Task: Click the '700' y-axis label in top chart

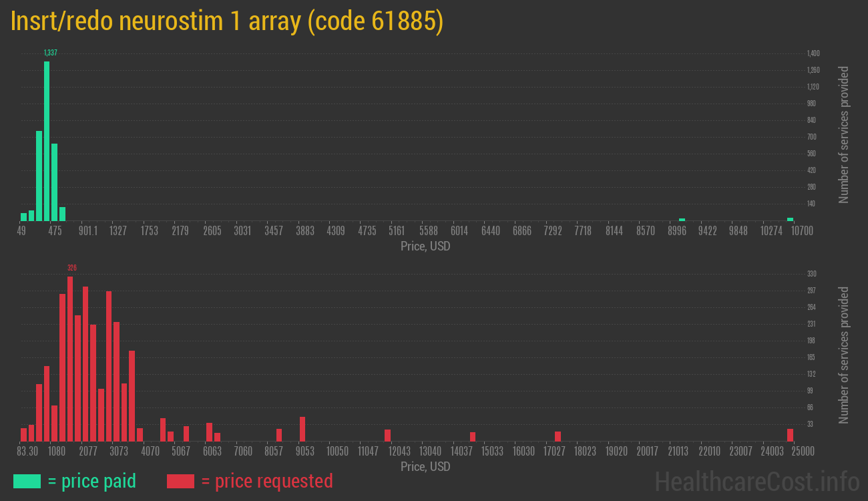Action: pos(811,137)
